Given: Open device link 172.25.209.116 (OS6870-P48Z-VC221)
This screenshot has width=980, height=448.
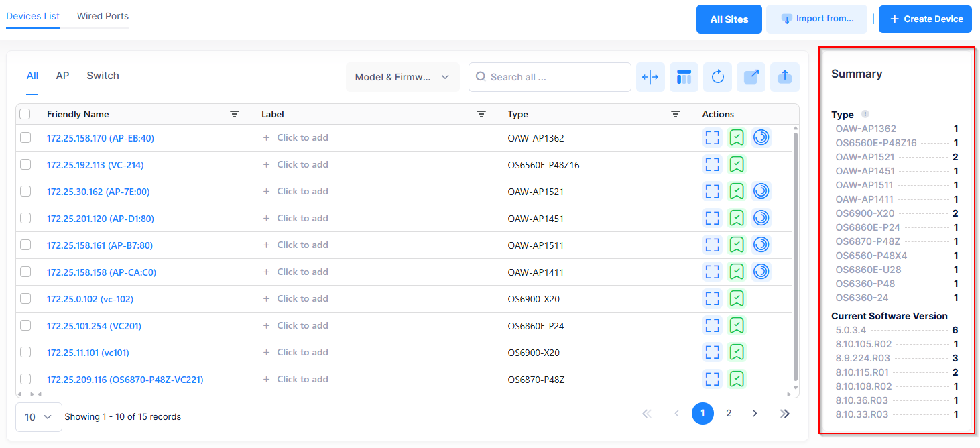Looking at the screenshot, I should (x=125, y=380).
